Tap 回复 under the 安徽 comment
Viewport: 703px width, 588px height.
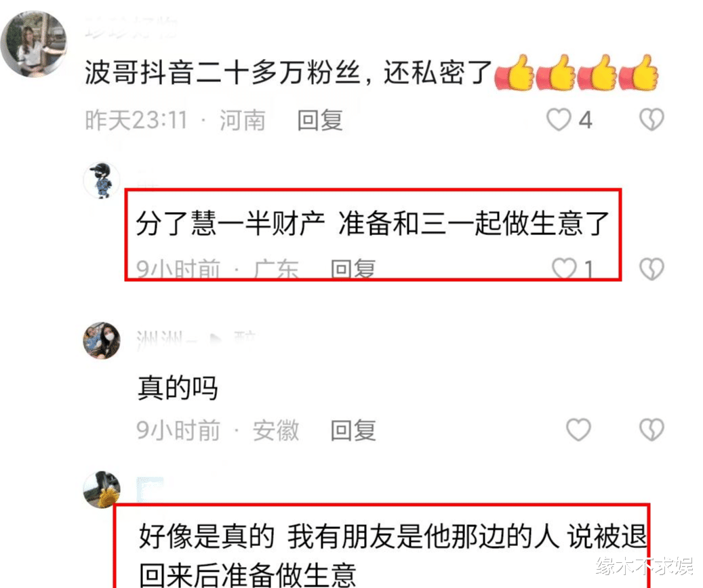coord(353,430)
